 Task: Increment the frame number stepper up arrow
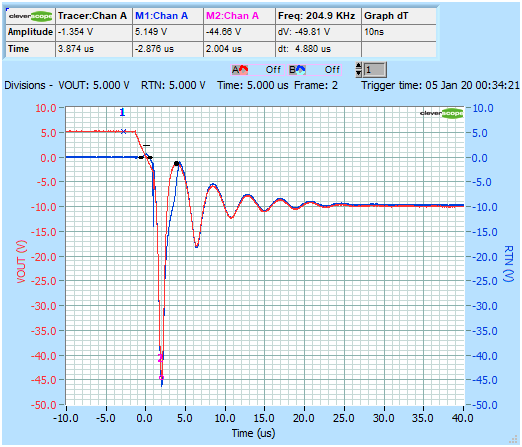(359, 66)
